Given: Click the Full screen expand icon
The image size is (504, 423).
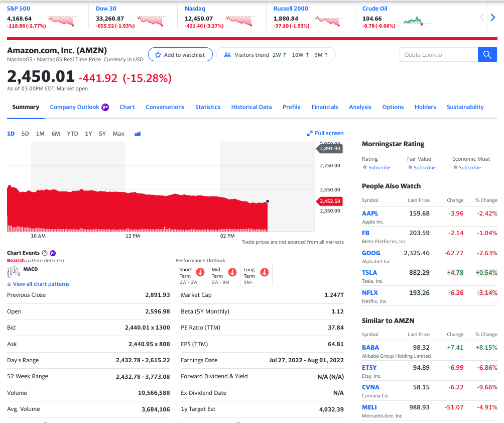Looking at the screenshot, I should (310, 133).
